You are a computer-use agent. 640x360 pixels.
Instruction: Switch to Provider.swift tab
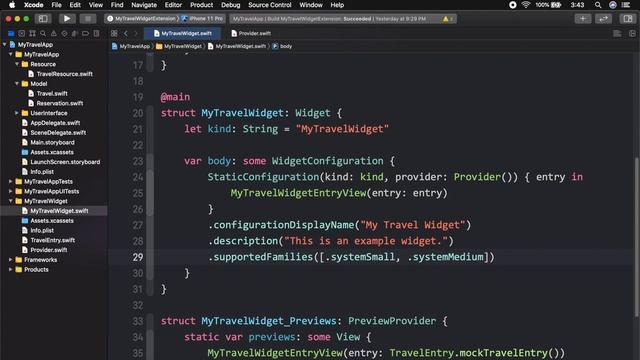(x=251, y=33)
